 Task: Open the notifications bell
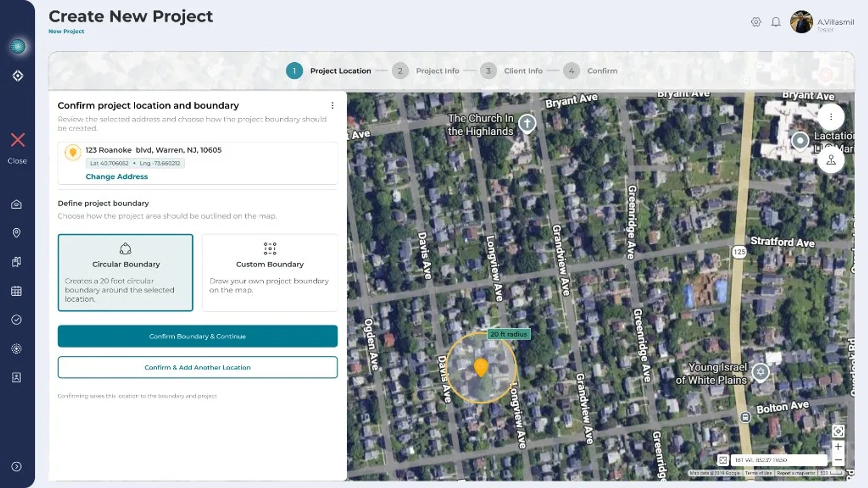tap(776, 22)
